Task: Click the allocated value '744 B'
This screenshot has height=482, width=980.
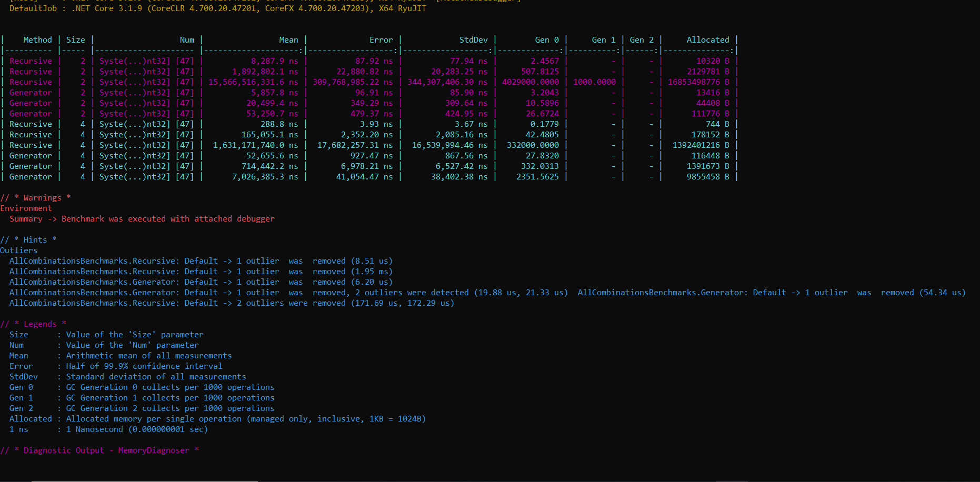Action: 717,124
